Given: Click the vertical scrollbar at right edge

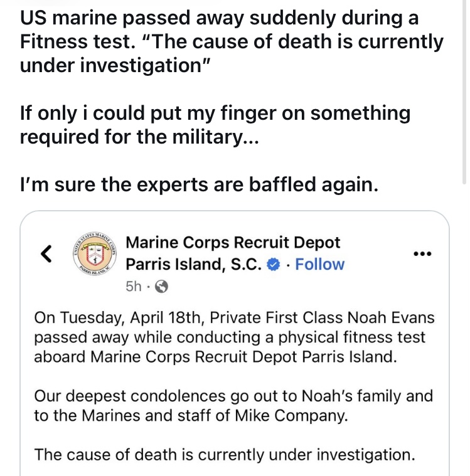Looking at the screenshot, I should coord(464,92).
